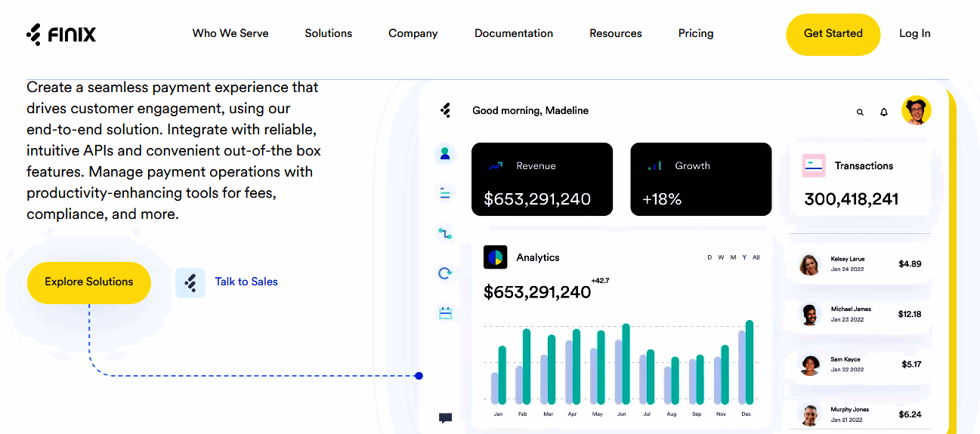Image resolution: width=980 pixels, height=434 pixels.
Task: Click the Analytics pie chart icon
Action: [496, 257]
